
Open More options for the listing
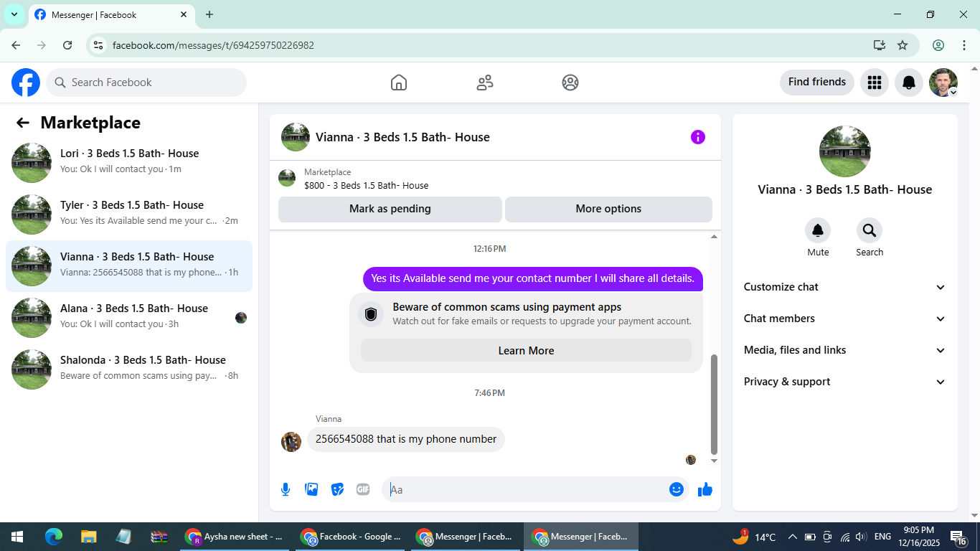click(608, 209)
